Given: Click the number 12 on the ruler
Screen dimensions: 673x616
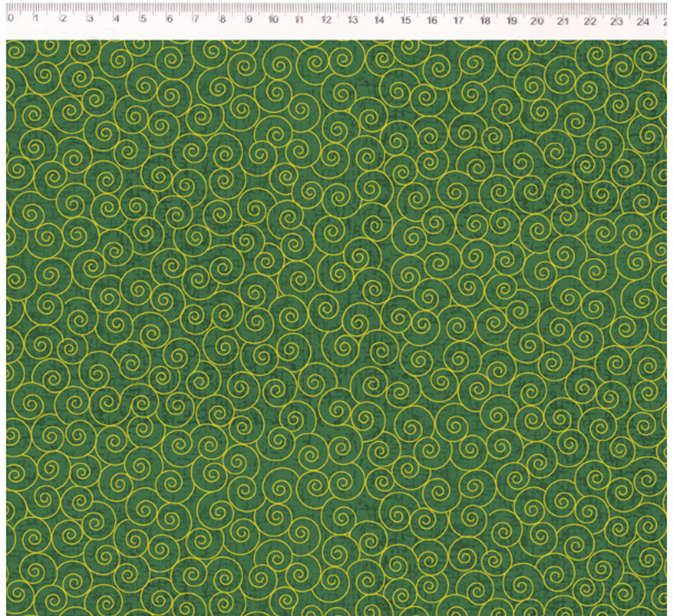Looking at the screenshot, I should coord(326,20).
